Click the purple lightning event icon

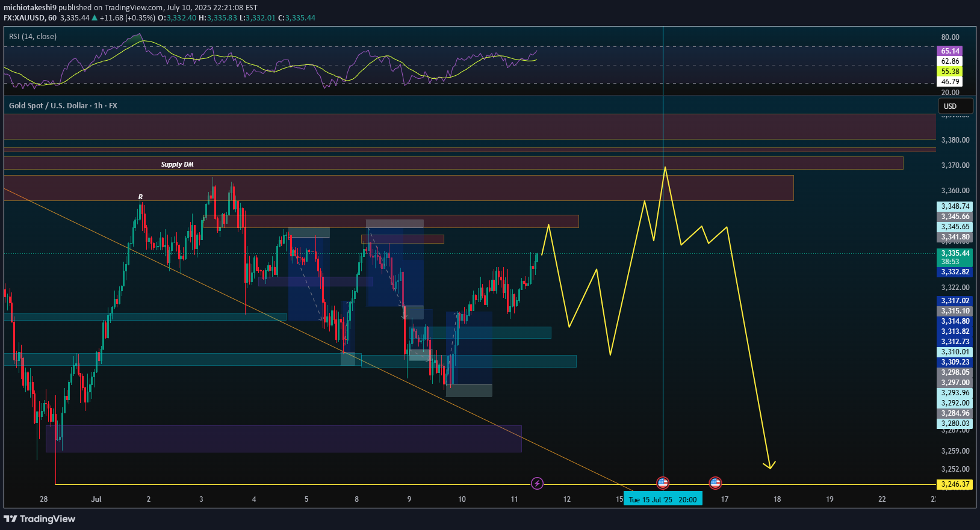[x=537, y=483]
